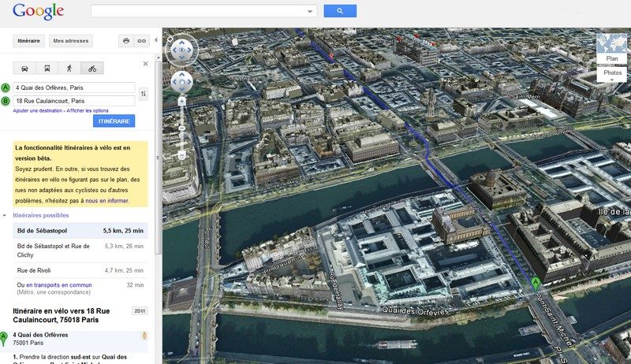
Task: Open search box suggestions dropdown arrow
Action: click(x=309, y=11)
